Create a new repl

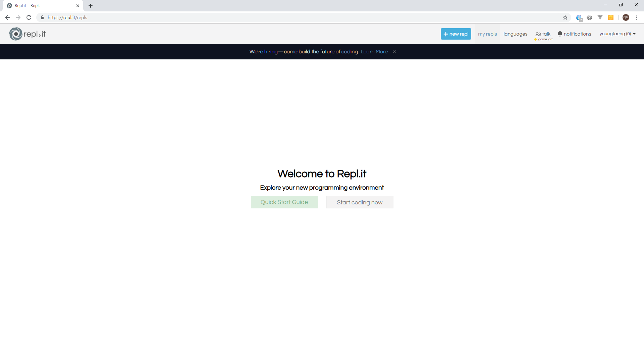click(x=456, y=34)
